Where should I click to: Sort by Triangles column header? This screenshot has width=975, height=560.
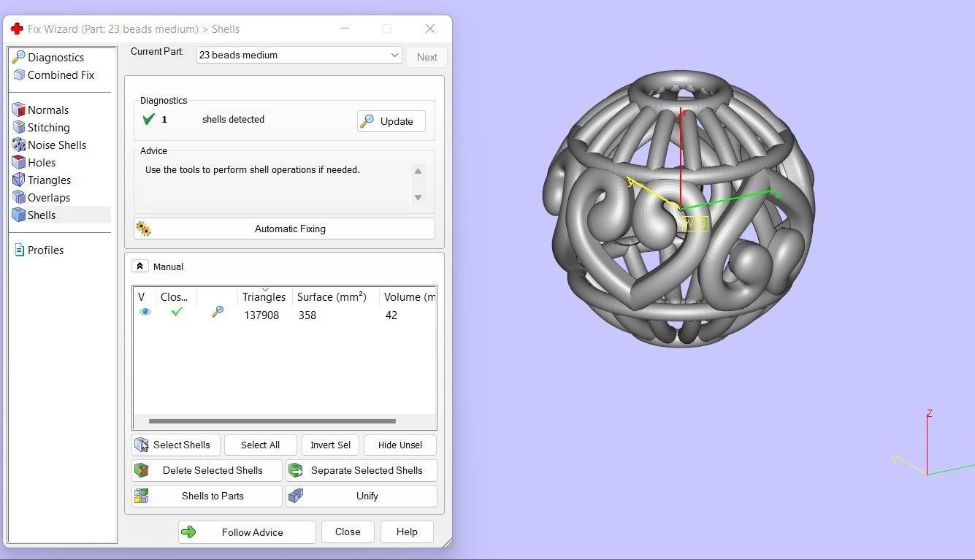264,296
